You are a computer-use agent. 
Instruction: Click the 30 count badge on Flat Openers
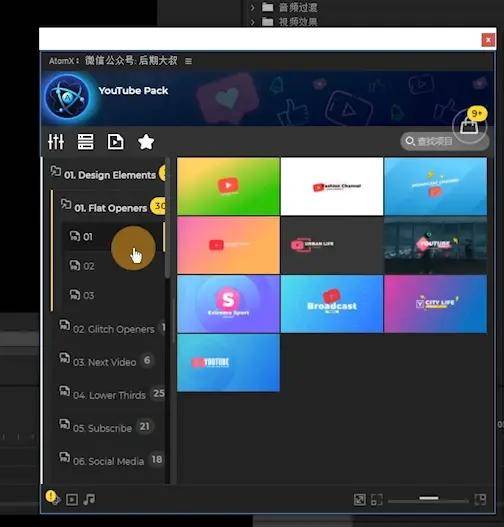[x=158, y=206]
